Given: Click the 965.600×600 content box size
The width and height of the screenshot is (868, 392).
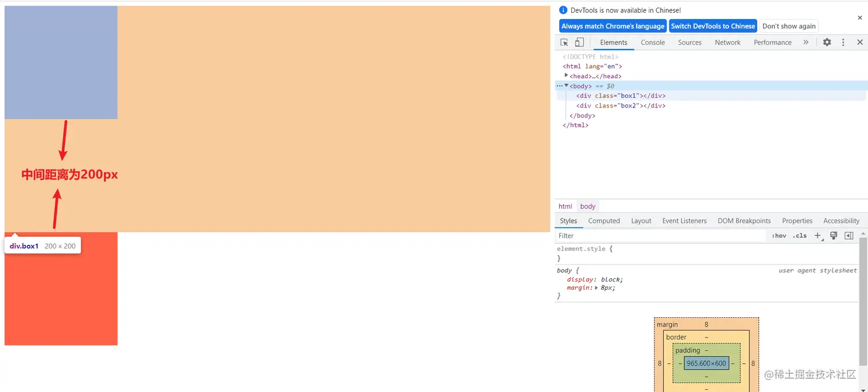Looking at the screenshot, I should point(707,363).
